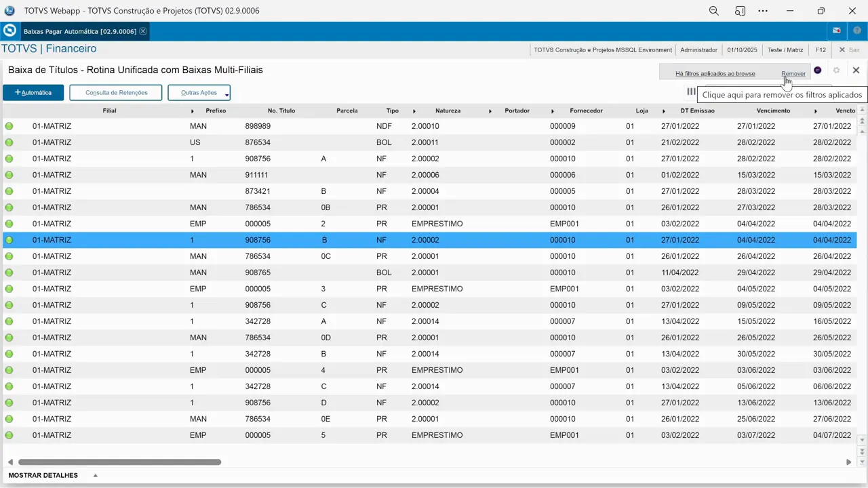The image size is (868, 488).
Task: Click Remover to clear applied filters
Action: tap(793, 73)
